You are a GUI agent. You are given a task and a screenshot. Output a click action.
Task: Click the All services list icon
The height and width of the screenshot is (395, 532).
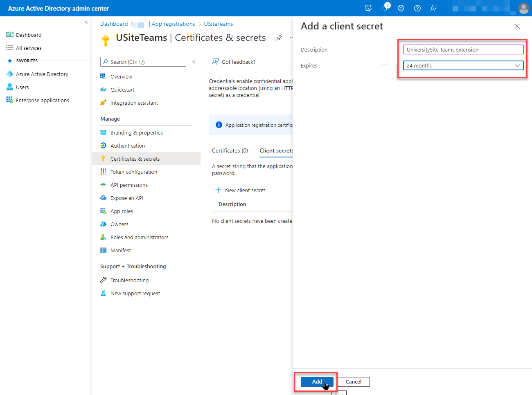tap(10, 48)
